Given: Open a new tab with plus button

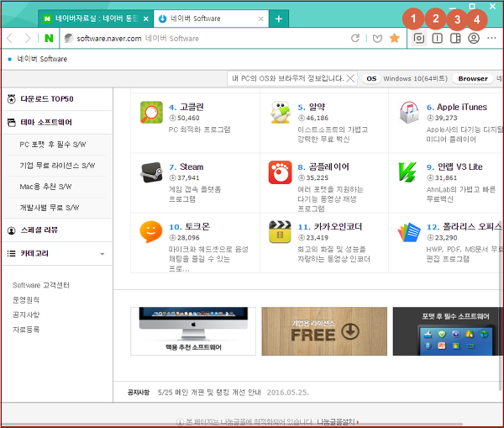Looking at the screenshot, I should pyautogui.click(x=279, y=18).
